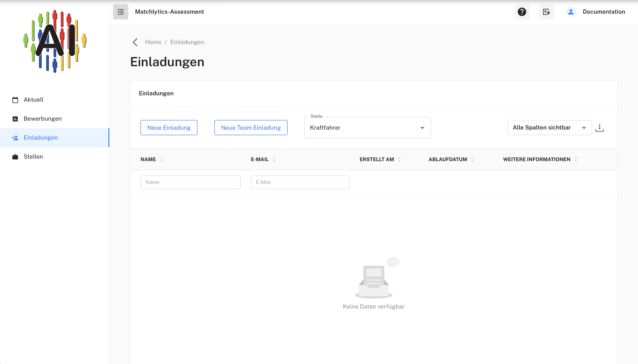The height and width of the screenshot is (364, 638).
Task: Click the calendar icon next to Aktuell
Action: (15, 100)
